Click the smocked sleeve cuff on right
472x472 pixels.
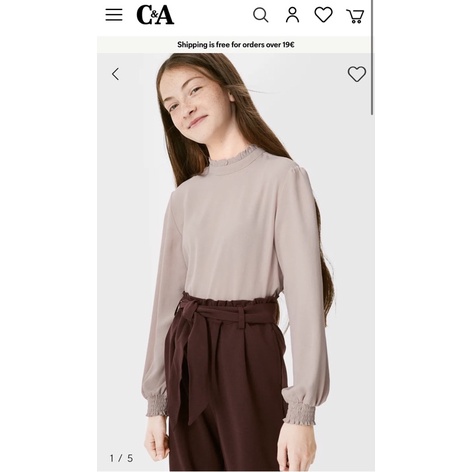[x=299, y=412]
